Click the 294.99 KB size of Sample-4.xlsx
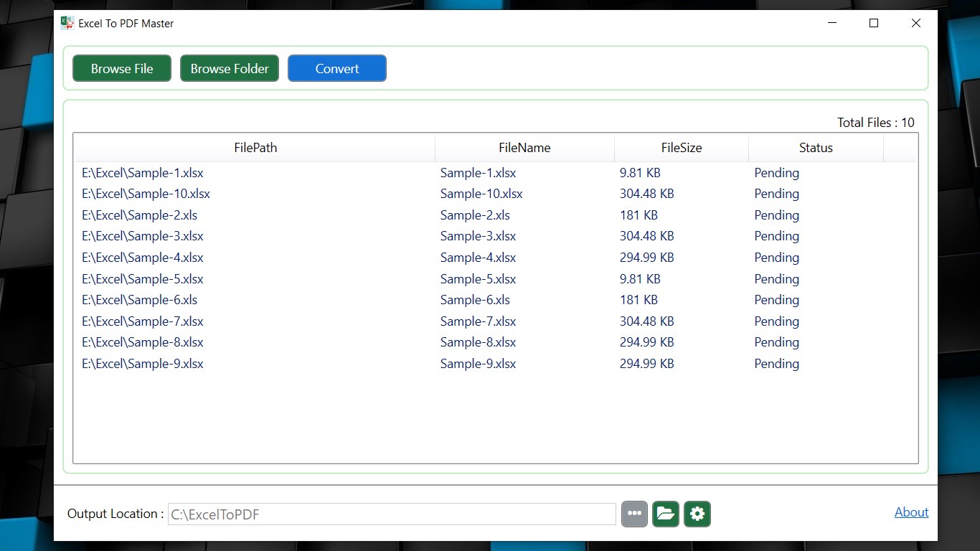 click(x=647, y=258)
